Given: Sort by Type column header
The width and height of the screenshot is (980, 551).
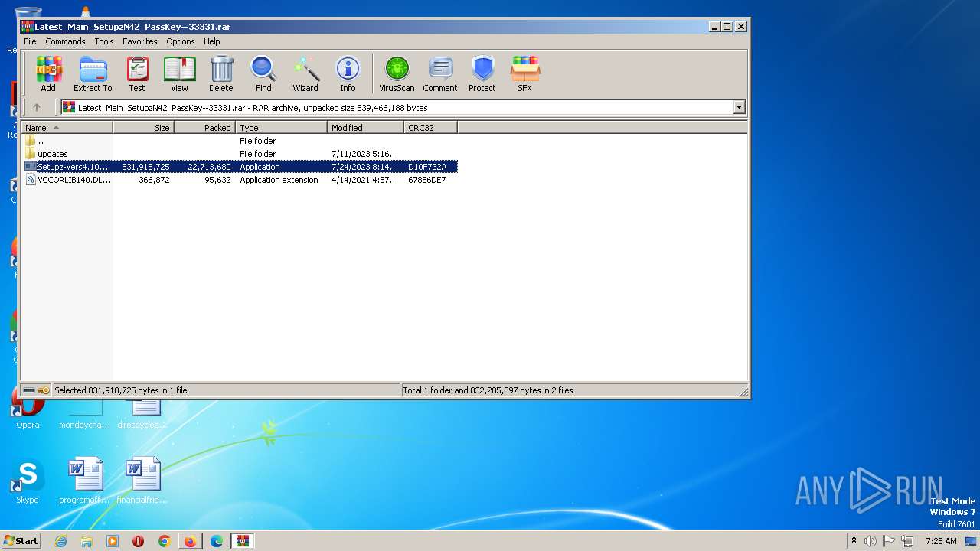Looking at the screenshot, I should 282,128.
